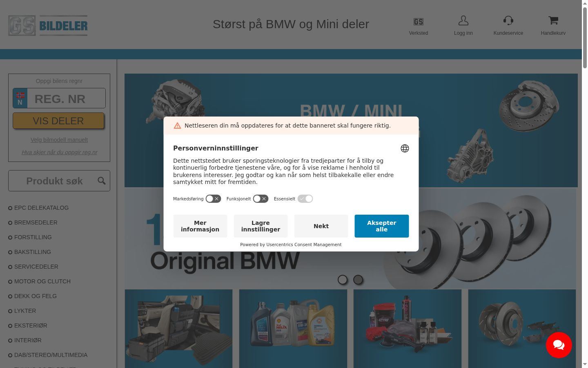The height and width of the screenshot is (368, 588).
Task: Open the brake discs and pads thumbnail
Action: pyautogui.click(x=522, y=329)
